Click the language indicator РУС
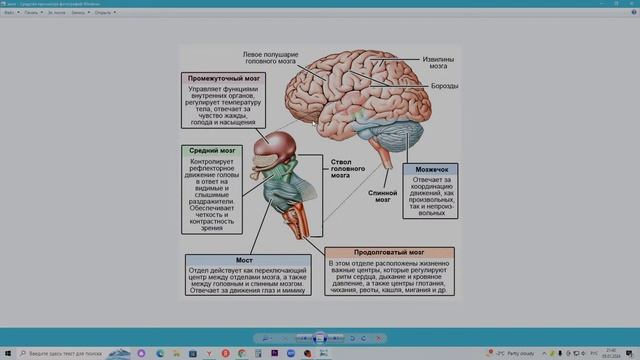This screenshot has width=640, height=360. (594, 353)
